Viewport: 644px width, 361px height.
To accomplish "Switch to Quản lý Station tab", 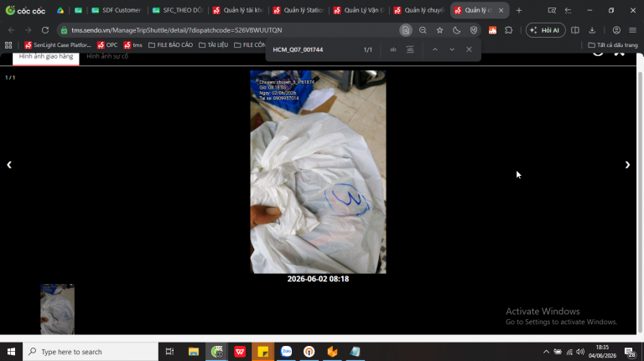I will [x=299, y=10].
